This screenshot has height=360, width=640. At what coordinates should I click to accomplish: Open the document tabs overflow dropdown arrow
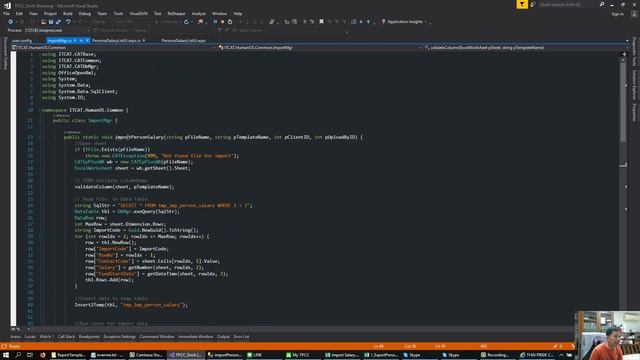(627, 40)
